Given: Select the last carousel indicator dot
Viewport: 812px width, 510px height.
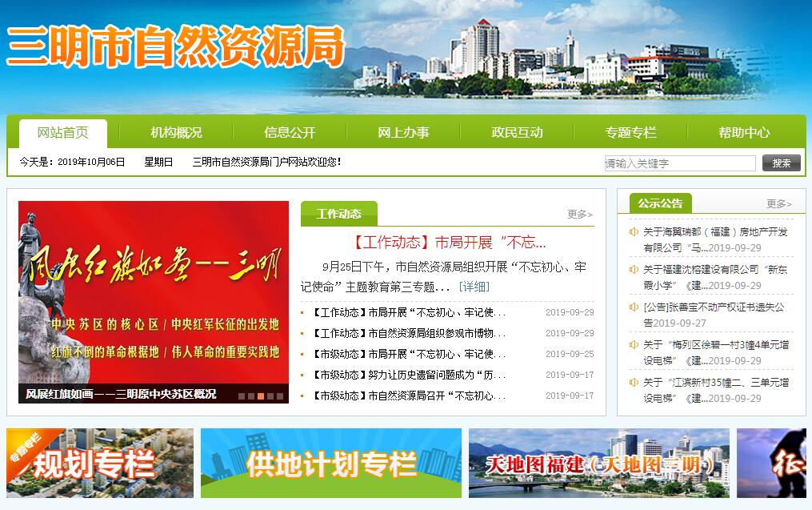Looking at the screenshot, I should tap(279, 396).
